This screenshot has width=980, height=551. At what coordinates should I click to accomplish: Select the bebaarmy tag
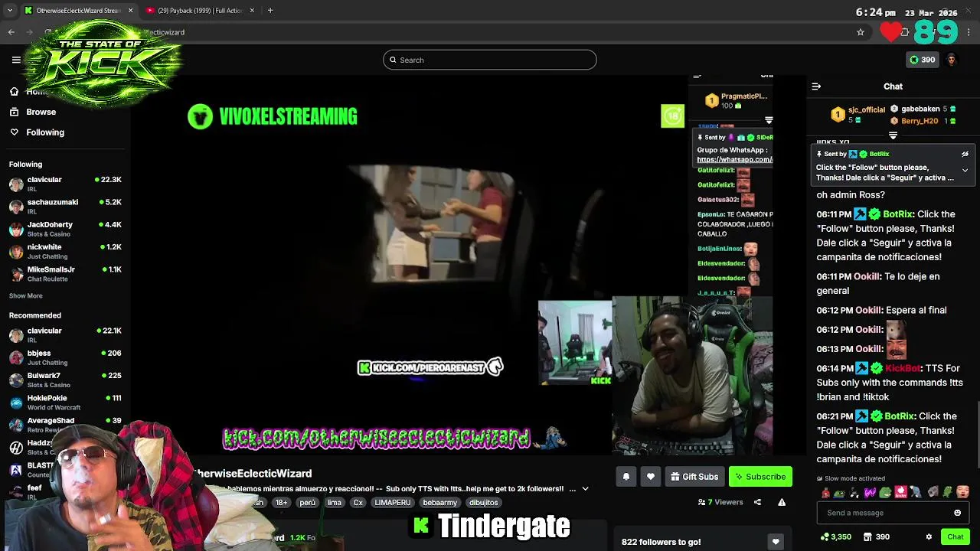coord(439,503)
